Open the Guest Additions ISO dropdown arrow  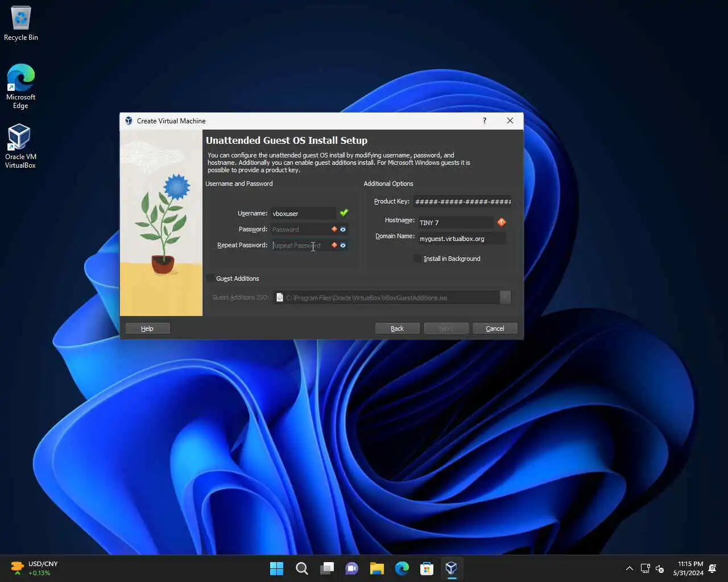505,297
